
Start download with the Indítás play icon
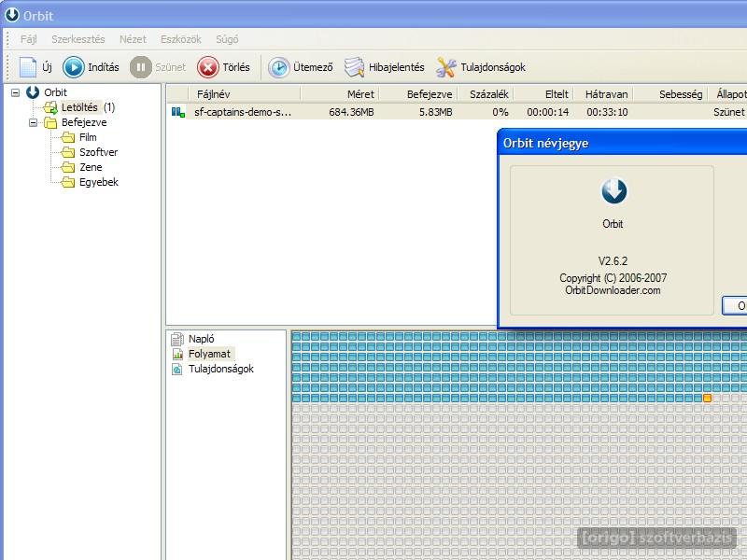click(x=74, y=67)
